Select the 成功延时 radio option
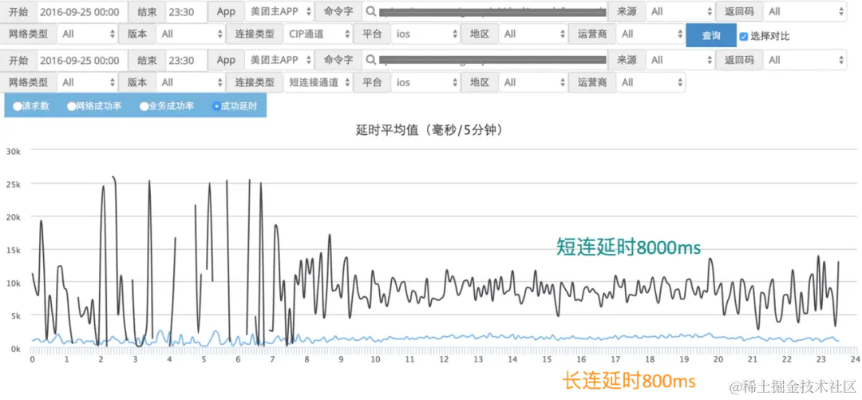Image resolution: width=862 pixels, height=400 pixels. pos(217,105)
